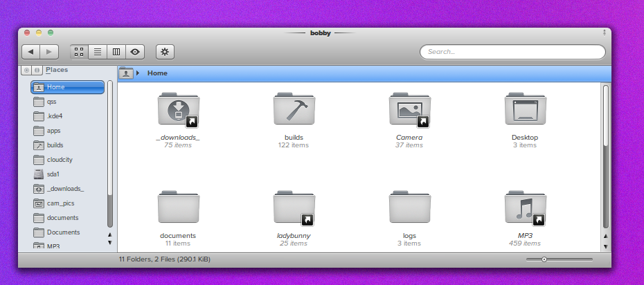Viewport: 644px width, 285px height.
Task: Select capitalized Documents in Places sidebar
Action: [x=68, y=232]
